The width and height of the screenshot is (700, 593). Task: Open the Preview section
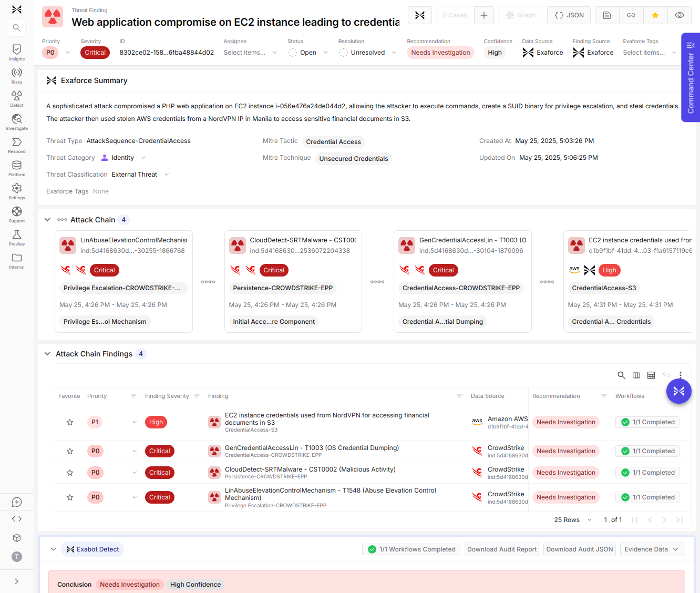tap(17, 237)
